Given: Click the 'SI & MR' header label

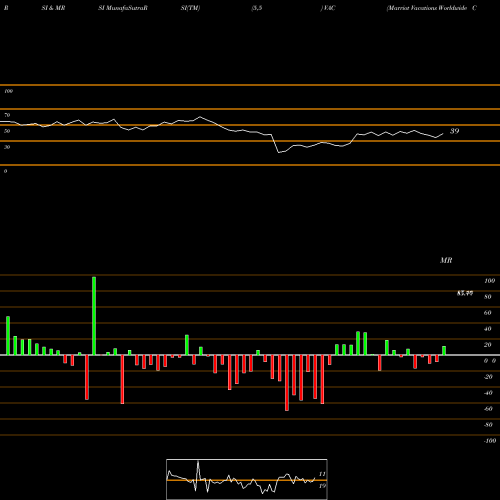Looking at the screenshot, I should pyautogui.click(x=53, y=8).
